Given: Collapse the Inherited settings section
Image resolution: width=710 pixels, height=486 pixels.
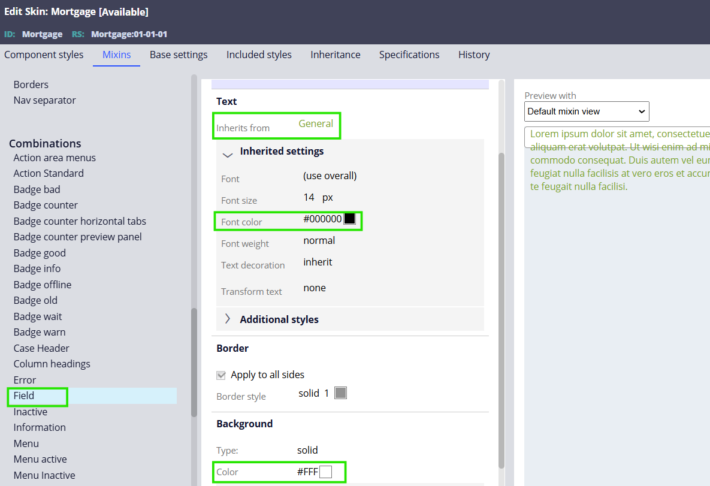Looking at the screenshot, I should click(x=228, y=154).
